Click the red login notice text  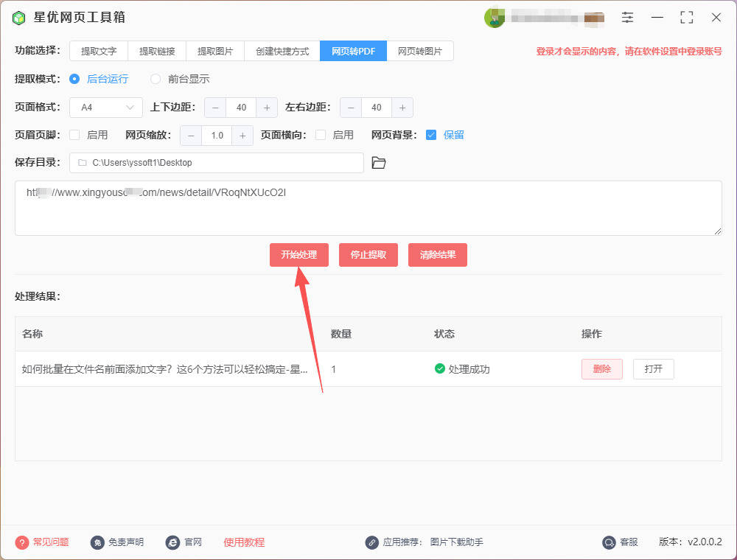click(629, 51)
